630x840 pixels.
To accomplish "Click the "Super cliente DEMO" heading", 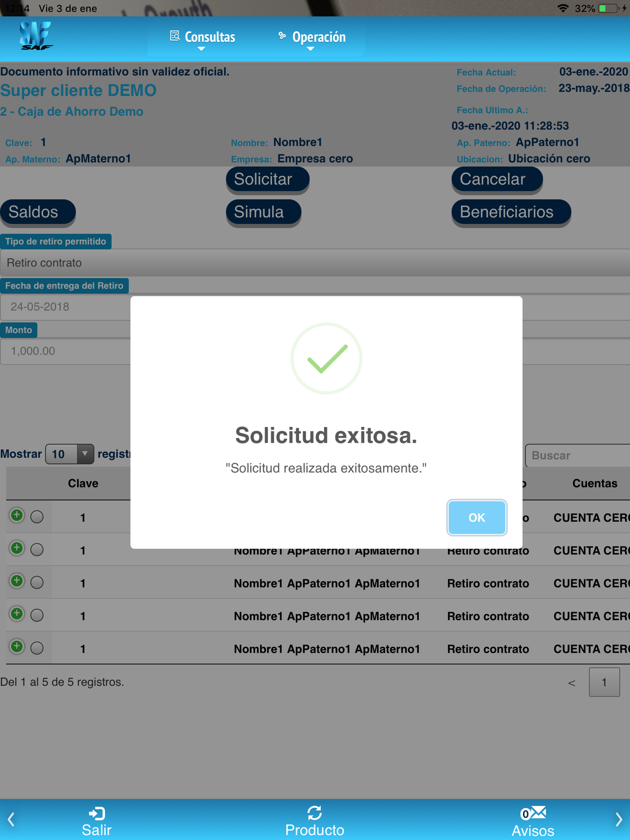I will click(x=78, y=90).
